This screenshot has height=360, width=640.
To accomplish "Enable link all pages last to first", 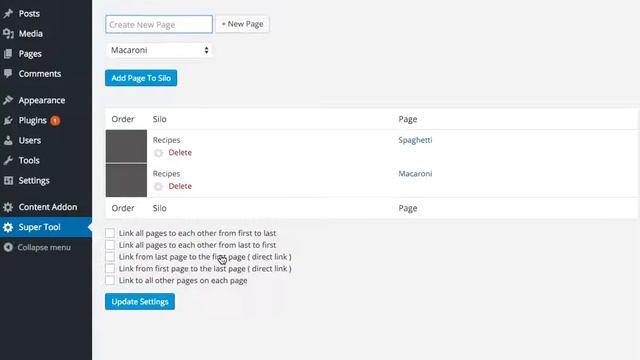I will pyautogui.click(x=110, y=245).
